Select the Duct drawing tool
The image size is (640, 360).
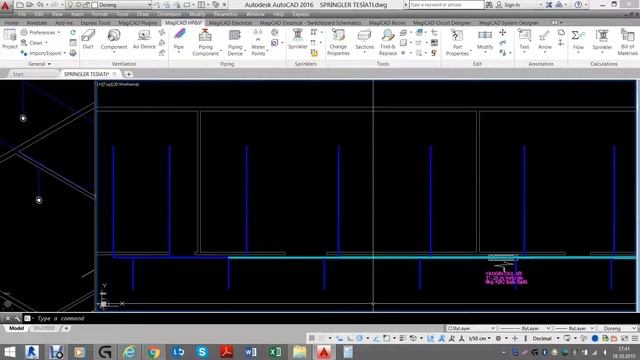click(x=88, y=40)
